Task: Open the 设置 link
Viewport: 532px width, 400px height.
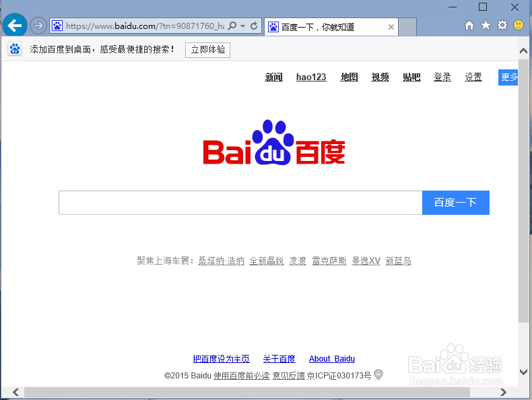Action: click(x=473, y=77)
